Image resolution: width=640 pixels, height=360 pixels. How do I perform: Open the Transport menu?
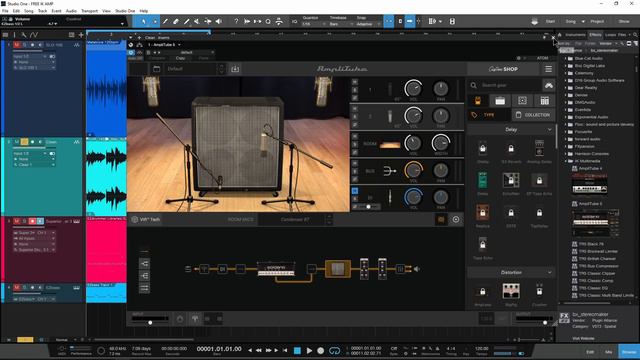(89, 11)
